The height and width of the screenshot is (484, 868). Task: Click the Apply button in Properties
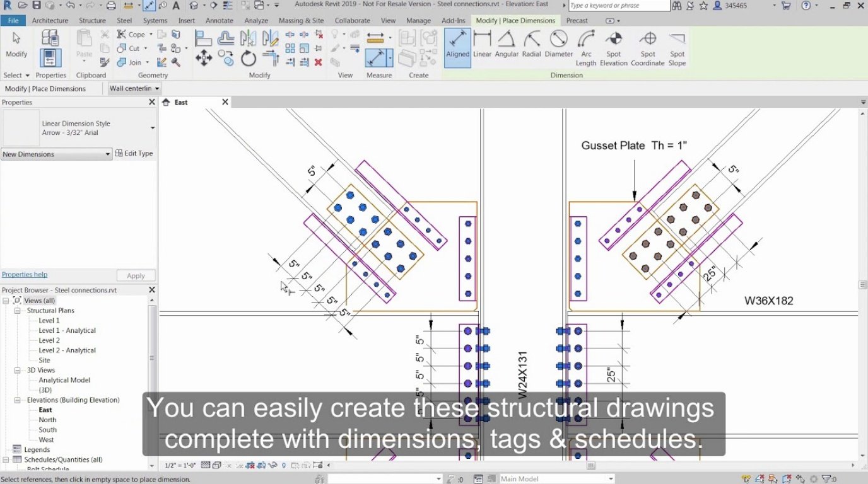tap(136, 275)
